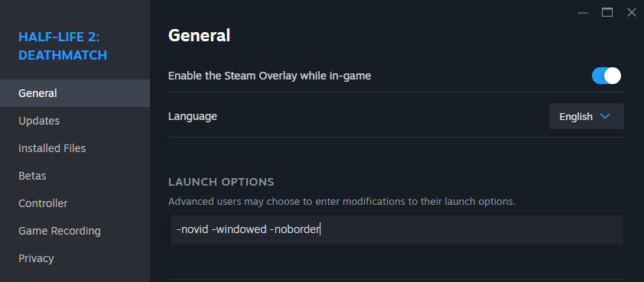
Task: Click the blue chevron arrow beside English
Action: pyautogui.click(x=604, y=116)
